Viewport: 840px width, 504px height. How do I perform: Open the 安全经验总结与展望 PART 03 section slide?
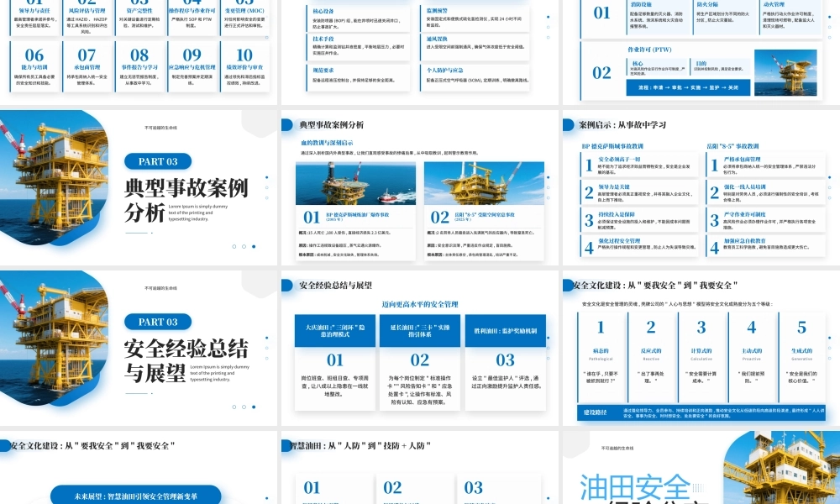pos(139,348)
